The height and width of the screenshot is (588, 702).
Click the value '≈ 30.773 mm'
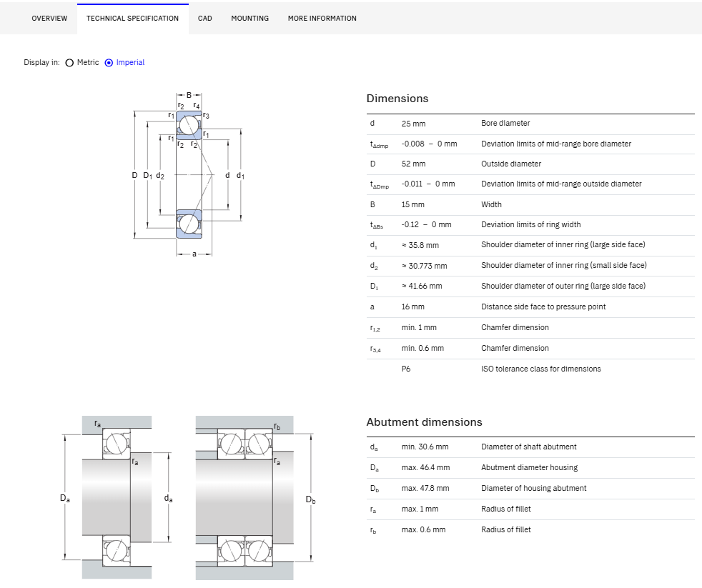(425, 266)
